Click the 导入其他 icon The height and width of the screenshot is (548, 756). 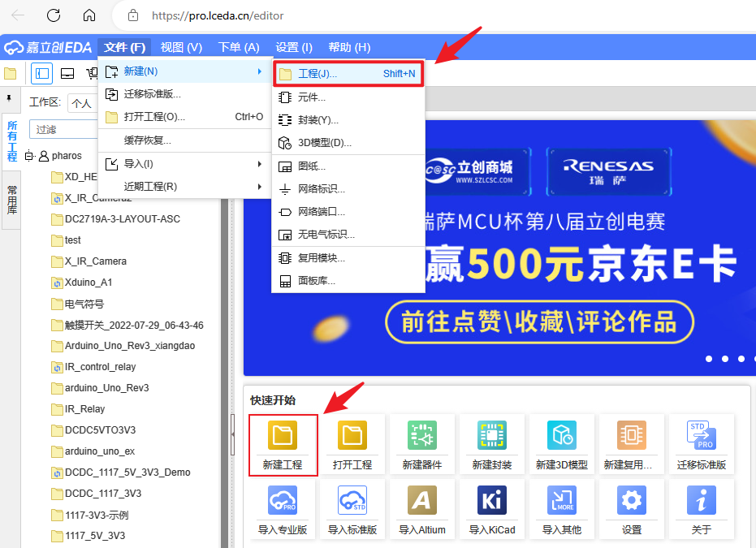(562, 500)
